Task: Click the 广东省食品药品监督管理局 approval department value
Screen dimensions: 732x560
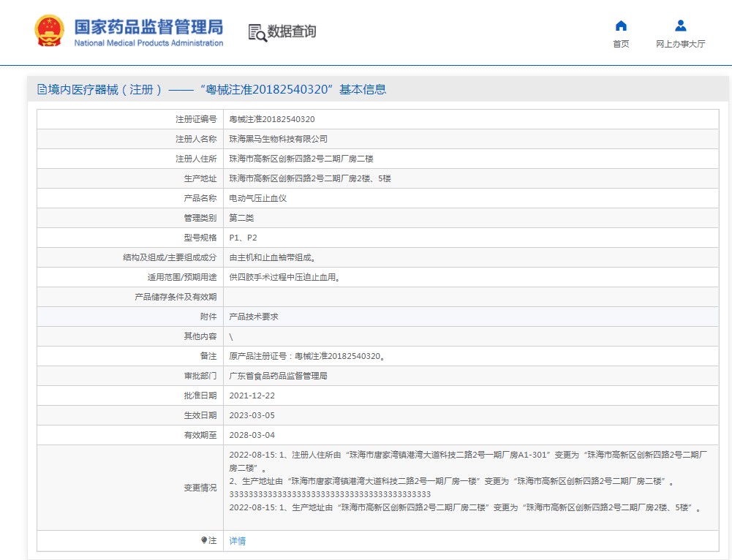Action: point(279,376)
